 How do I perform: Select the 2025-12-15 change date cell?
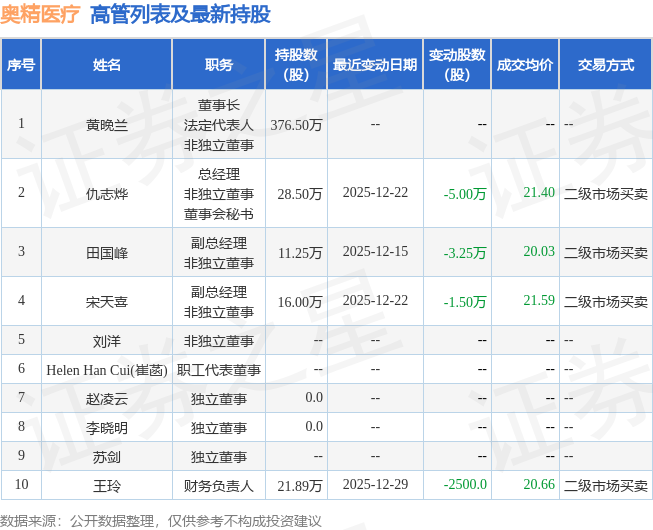click(375, 252)
